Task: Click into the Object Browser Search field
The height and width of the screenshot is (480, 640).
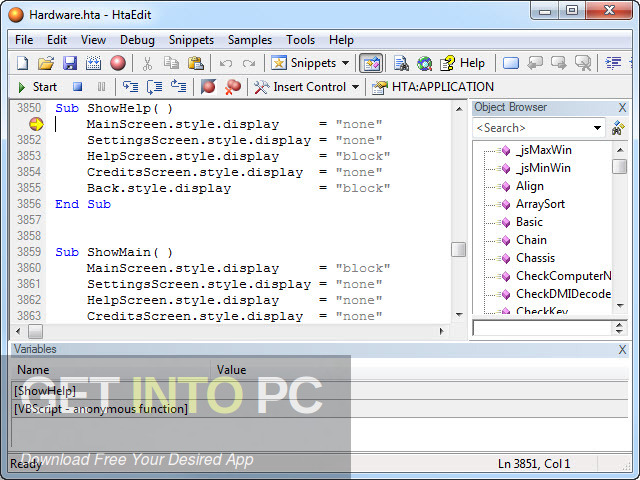Action: [533, 128]
